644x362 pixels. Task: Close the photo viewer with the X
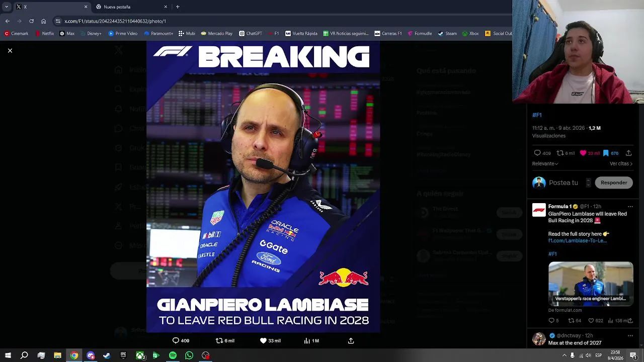tap(10, 51)
